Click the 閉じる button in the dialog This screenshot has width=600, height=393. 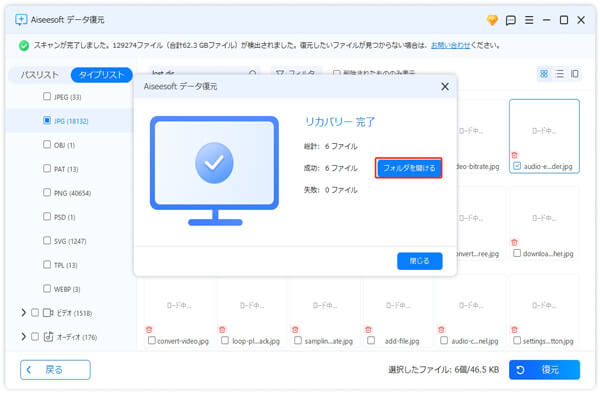420,261
